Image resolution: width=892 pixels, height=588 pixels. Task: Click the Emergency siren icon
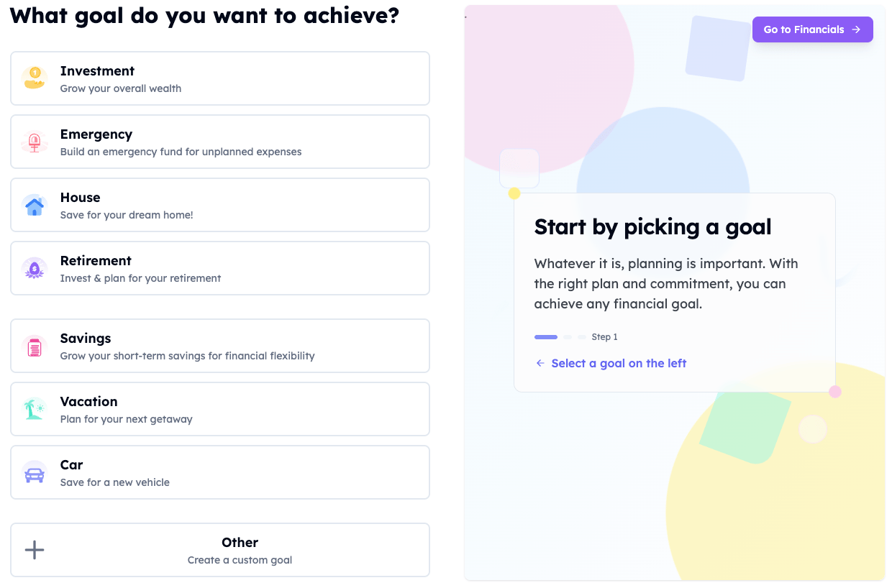tap(35, 142)
